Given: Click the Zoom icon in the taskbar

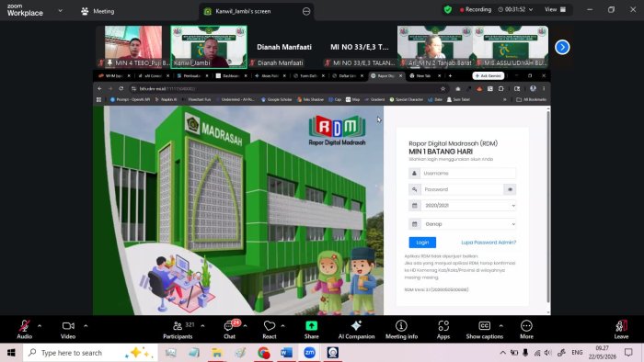Looking at the screenshot, I should tap(310, 353).
